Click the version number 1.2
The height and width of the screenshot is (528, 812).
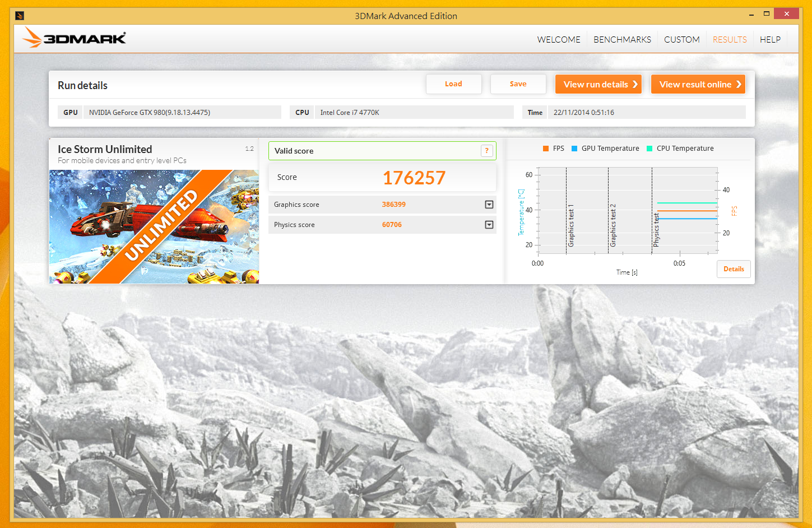tap(249, 149)
